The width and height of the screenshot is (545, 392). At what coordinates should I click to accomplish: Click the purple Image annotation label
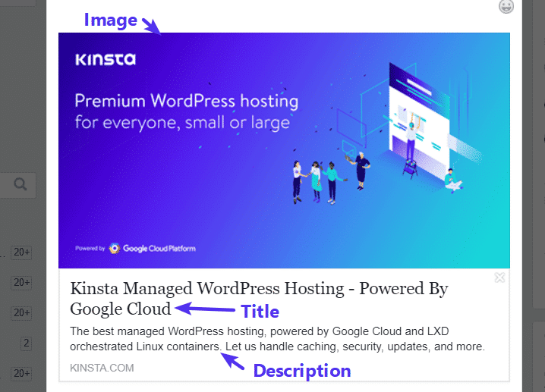pos(110,19)
